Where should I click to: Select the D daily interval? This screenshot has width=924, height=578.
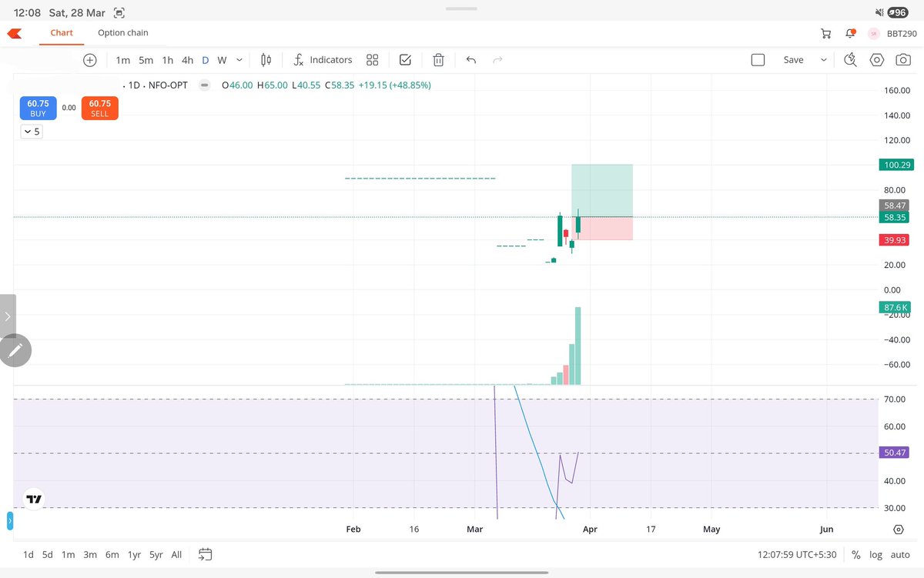(206, 60)
